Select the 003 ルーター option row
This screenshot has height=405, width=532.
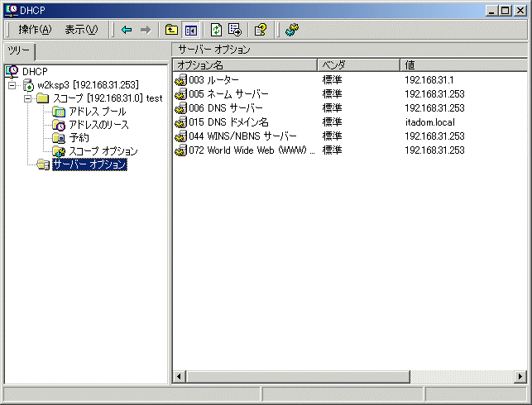point(213,80)
